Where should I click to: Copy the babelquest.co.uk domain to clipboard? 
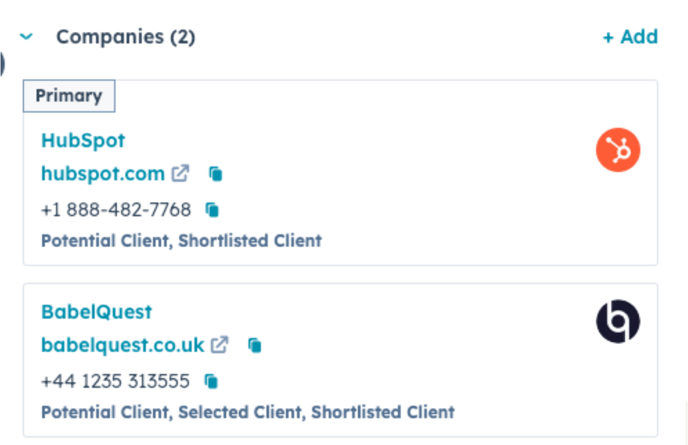click(x=255, y=345)
